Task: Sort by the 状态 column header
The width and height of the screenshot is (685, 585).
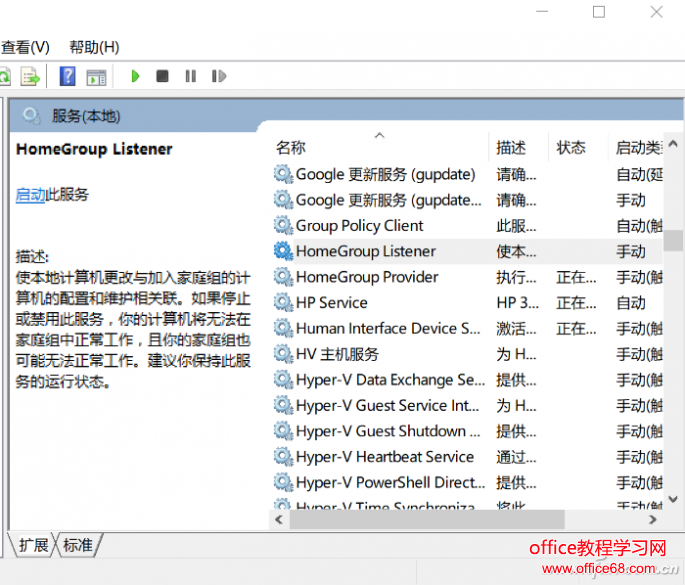Action: tap(571, 148)
